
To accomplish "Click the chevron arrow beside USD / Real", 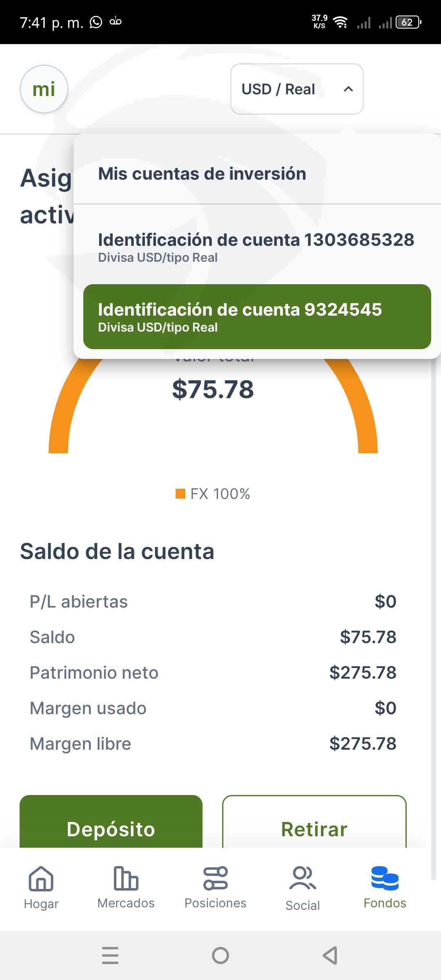I will coord(348,89).
